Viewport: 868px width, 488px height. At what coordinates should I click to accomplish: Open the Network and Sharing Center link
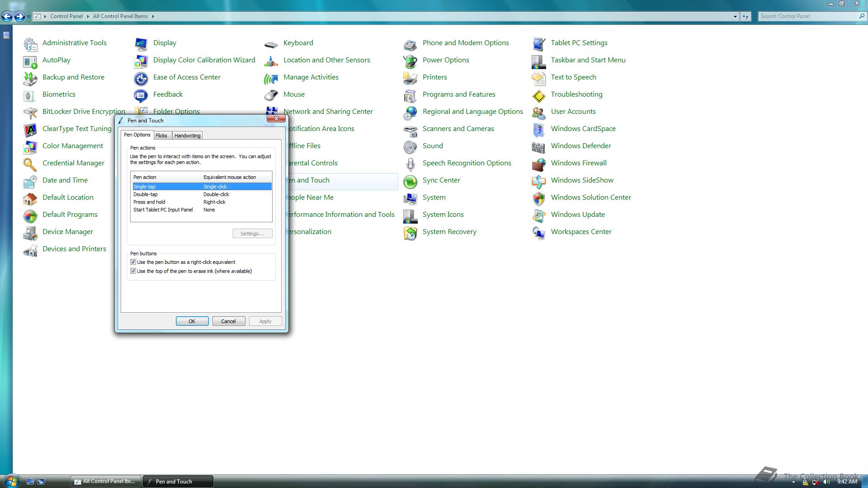pos(328,112)
